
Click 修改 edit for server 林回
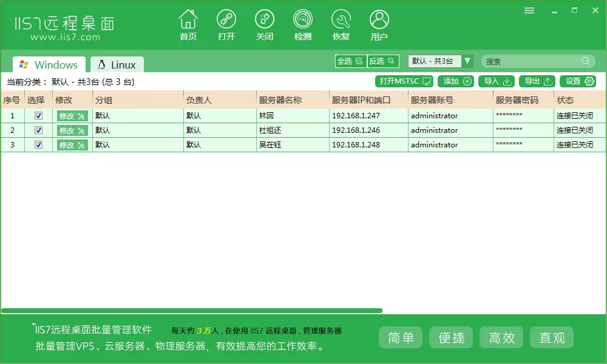72,116
